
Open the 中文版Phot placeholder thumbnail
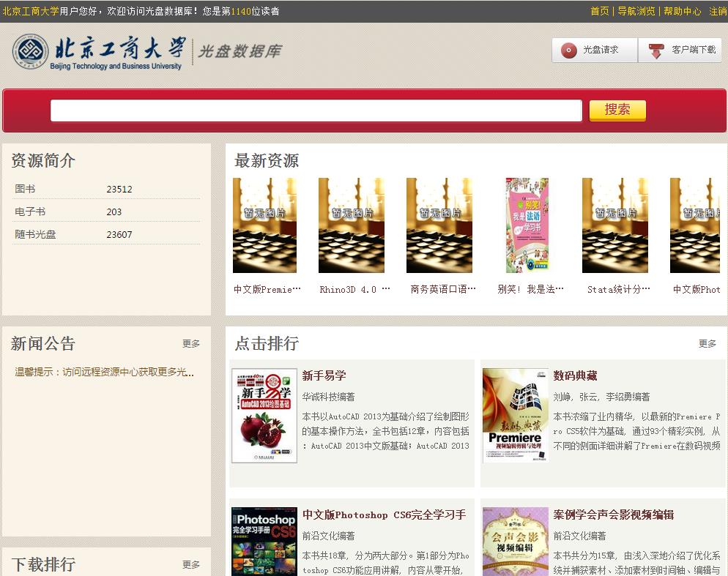[x=695, y=225]
